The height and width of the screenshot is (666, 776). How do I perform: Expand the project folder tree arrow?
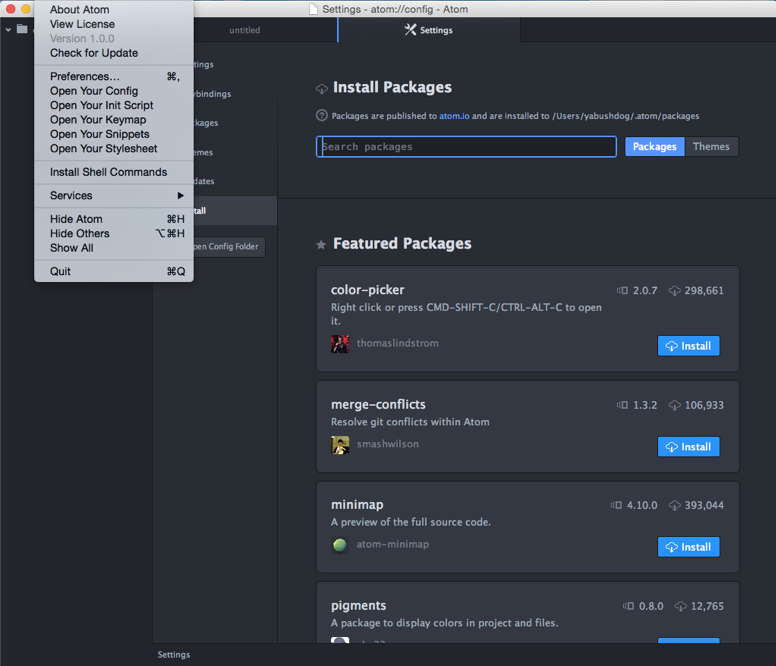pyautogui.click(x=8, y=30)
